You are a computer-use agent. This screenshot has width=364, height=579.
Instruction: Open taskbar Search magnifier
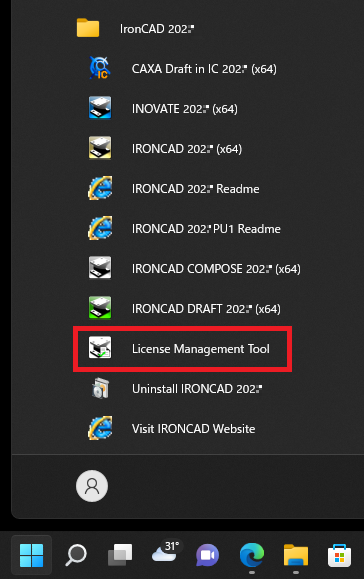[x=76, y=555]
